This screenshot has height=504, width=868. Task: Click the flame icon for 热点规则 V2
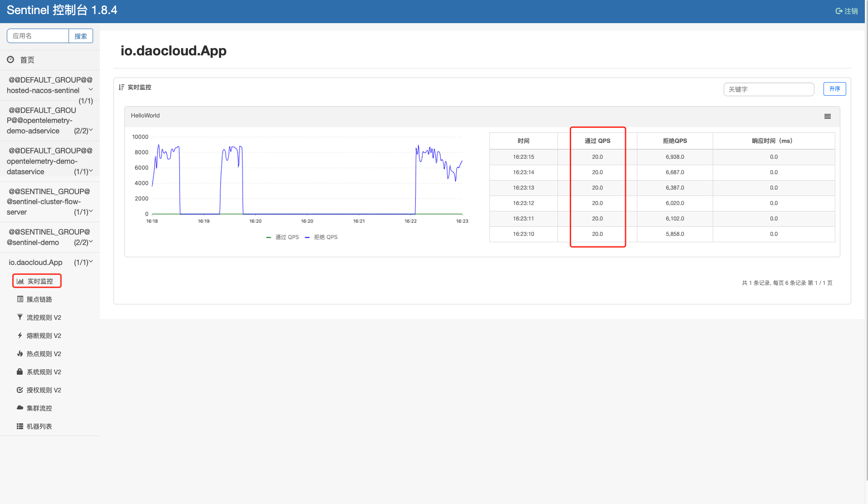[x=20, y=353]
